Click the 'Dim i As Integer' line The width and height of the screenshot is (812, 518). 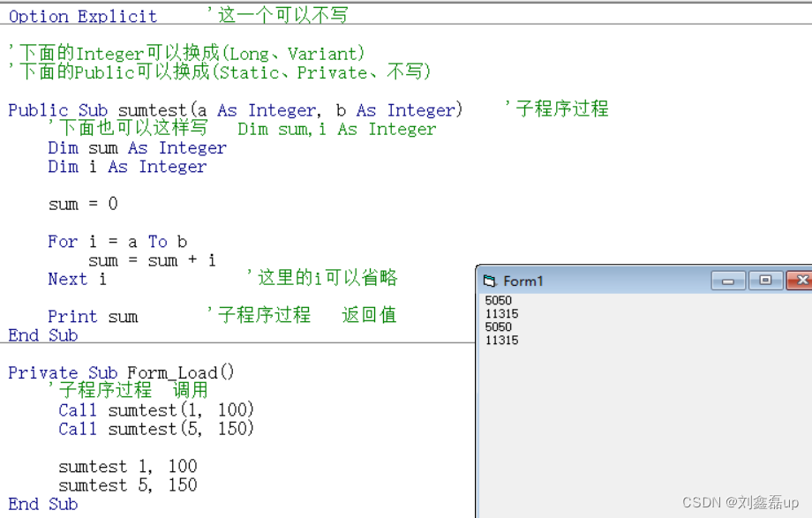[x=127, y=166]
